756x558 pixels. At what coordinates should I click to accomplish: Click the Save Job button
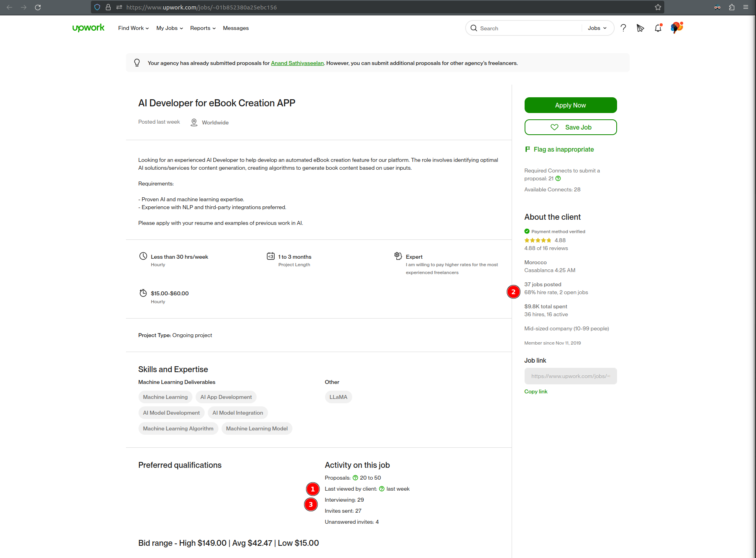[x=571, y=127]
